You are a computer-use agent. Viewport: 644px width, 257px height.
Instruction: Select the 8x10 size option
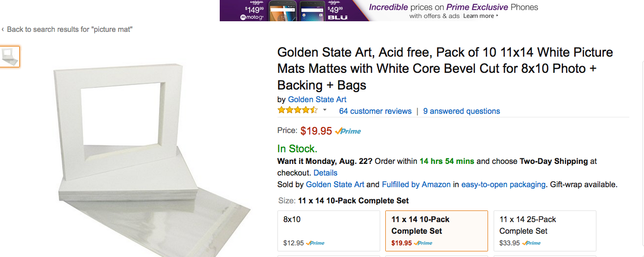tap(329, 231)
